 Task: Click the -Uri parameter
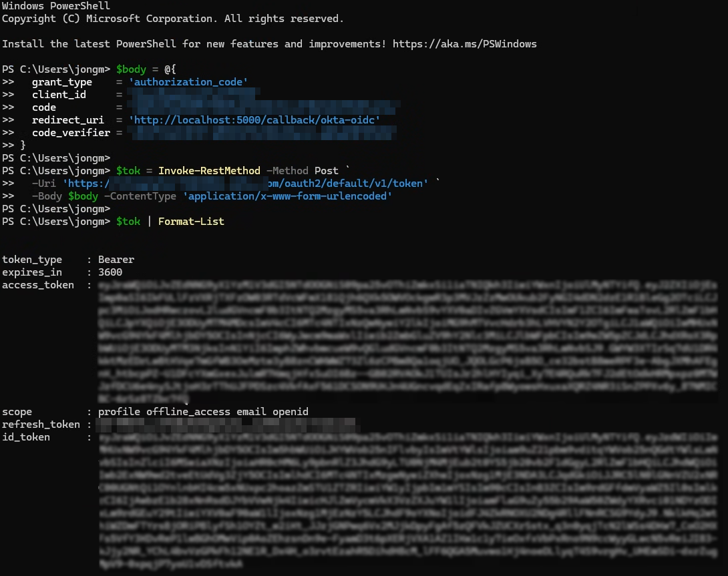[43, 184]
